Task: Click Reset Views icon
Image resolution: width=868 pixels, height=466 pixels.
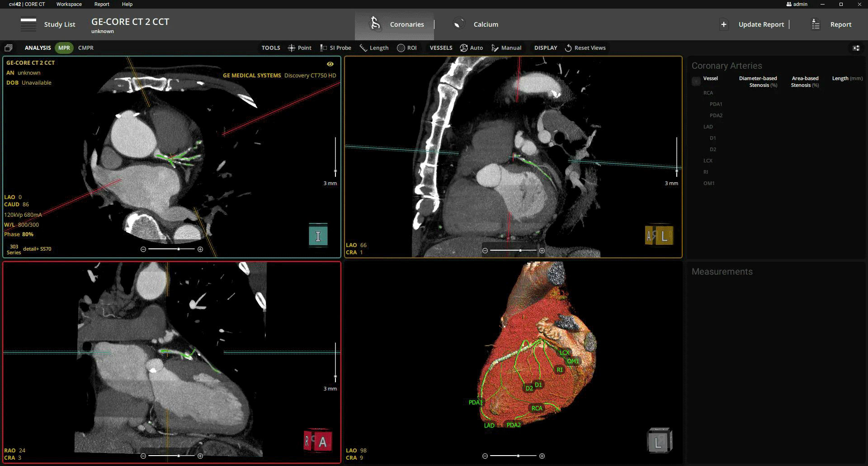Action: [x=568, y=48]
